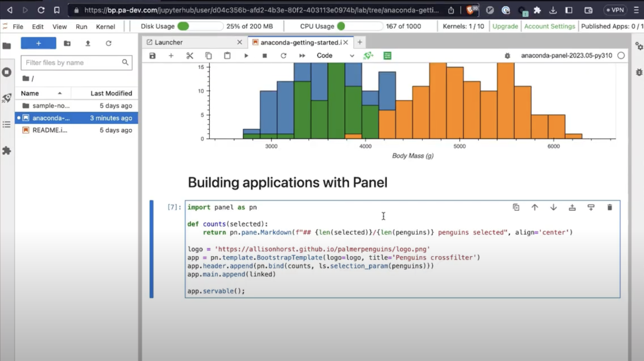This screenshot has height=361, width=644.
Task: Click the CPU Usage progress bar
Action: pos(360,26)
